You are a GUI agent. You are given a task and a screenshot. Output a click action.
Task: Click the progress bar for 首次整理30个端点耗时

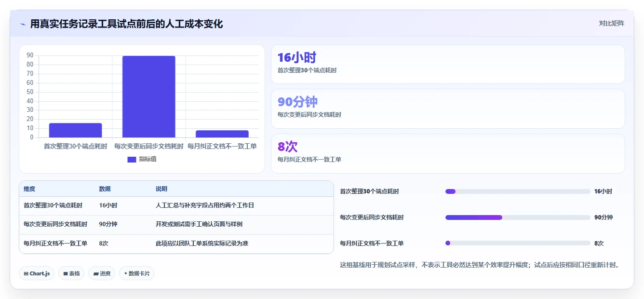tap(518, 191)
